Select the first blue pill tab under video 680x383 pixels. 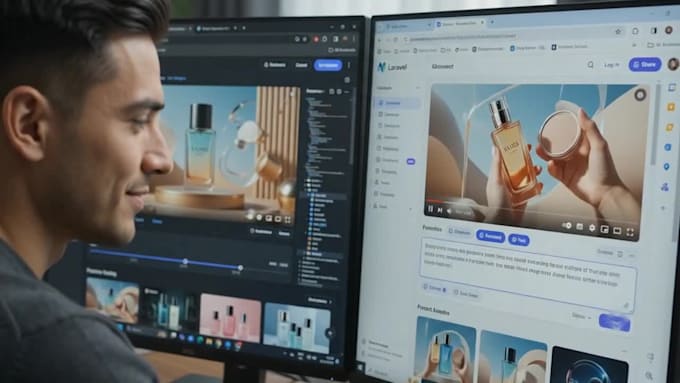(490, 236)
